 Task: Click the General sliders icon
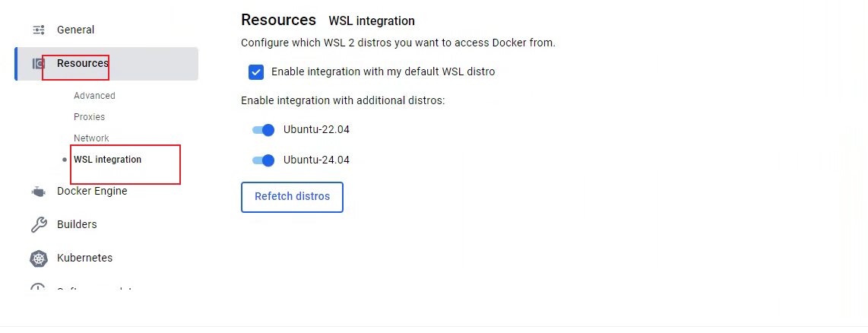tap(39, 30)
